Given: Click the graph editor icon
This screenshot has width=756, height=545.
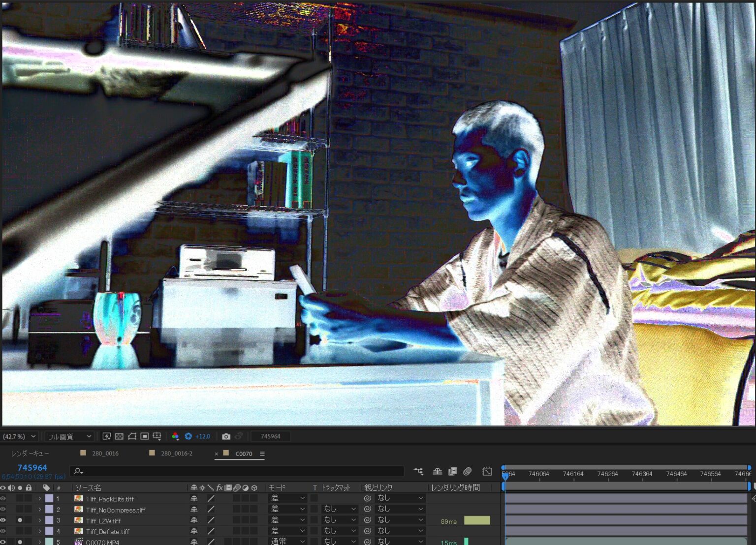Looking at the screenshot, I should 487,471.
